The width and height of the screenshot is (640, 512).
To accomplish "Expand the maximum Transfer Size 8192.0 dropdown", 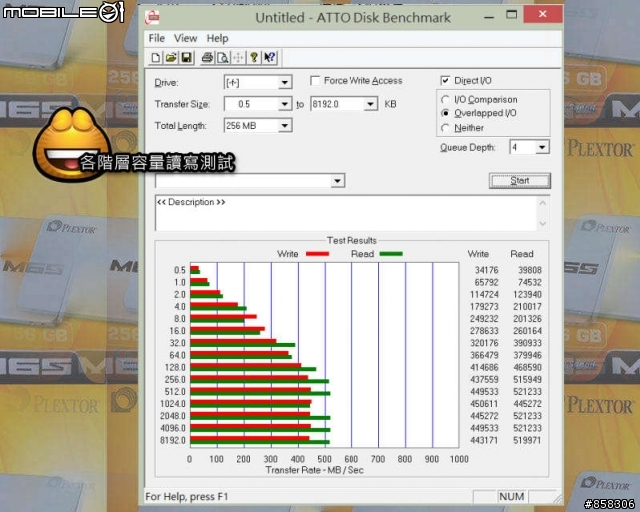I will [370, 104].
